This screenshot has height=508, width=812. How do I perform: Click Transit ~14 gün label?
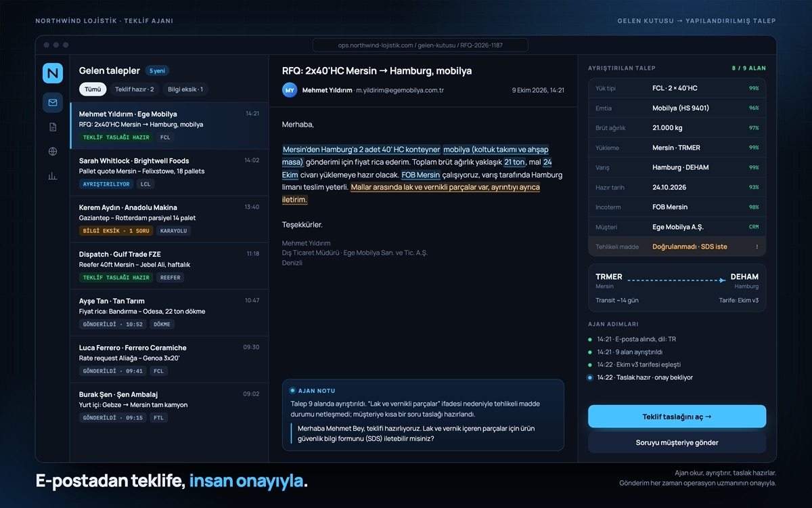tap(617, 300)
